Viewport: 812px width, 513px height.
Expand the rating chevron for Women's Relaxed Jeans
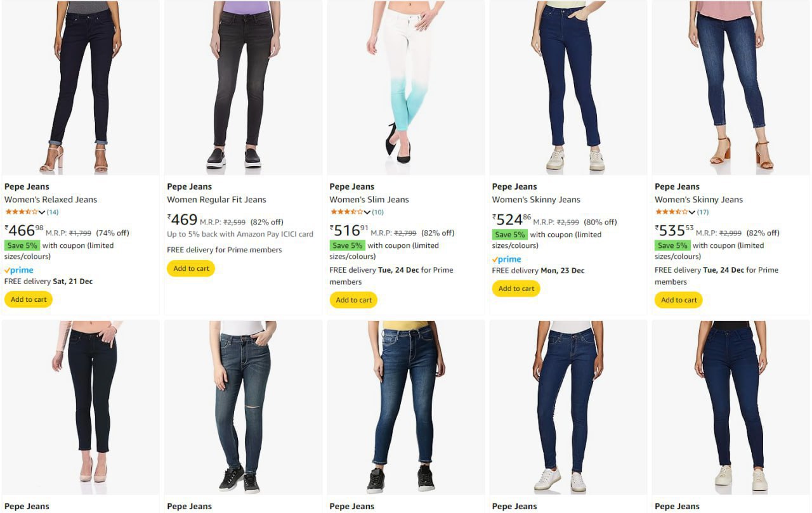coord(42,212)
